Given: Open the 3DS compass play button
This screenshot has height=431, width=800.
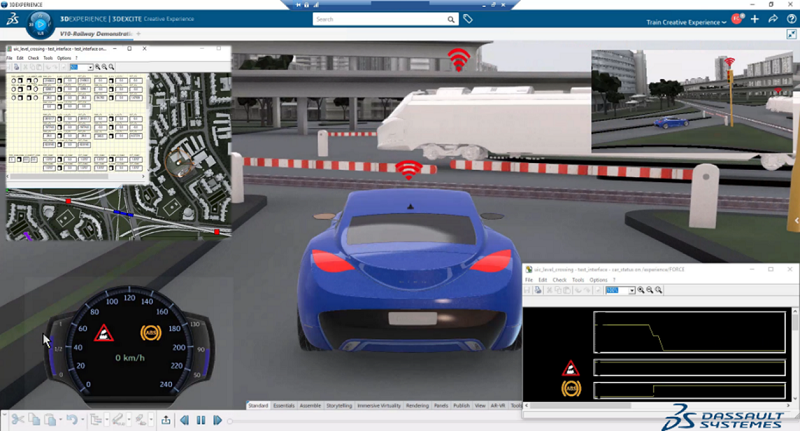Looking at the screenshot, I should [40, 24].
